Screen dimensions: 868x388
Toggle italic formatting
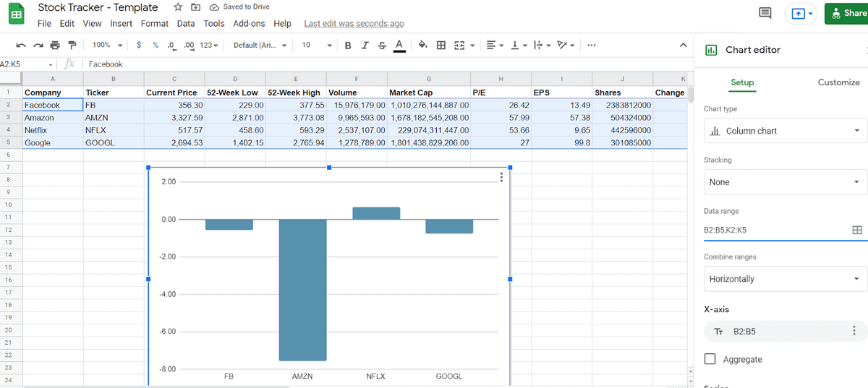[x=365, y=45]
